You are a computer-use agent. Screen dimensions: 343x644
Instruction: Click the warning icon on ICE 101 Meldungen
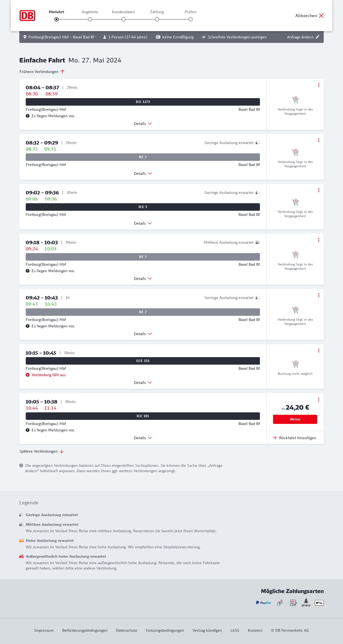click(x=28, y=430)
